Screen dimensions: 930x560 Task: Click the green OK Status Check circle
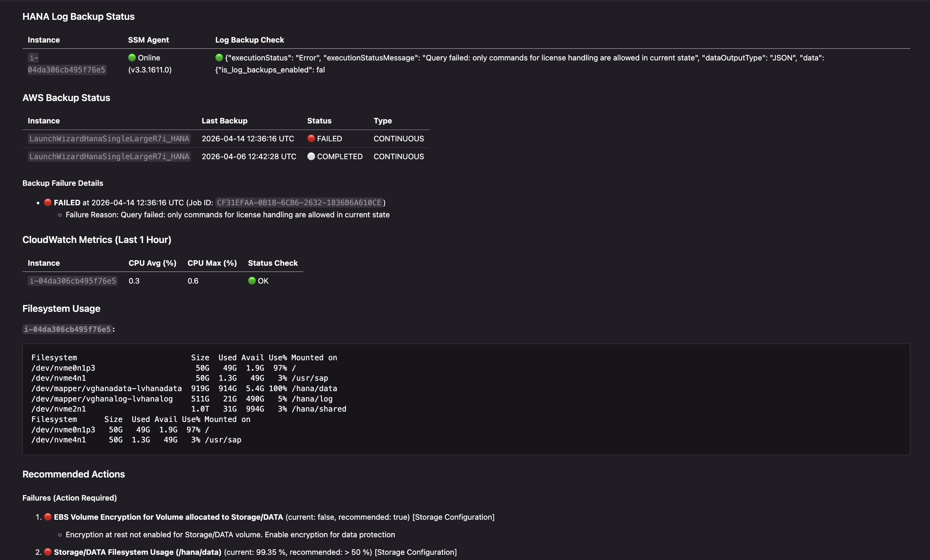252,281
